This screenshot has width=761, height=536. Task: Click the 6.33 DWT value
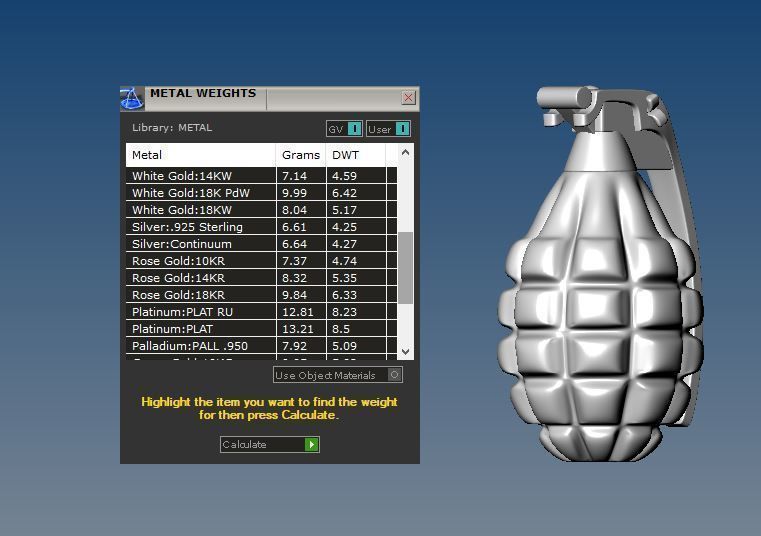[345, 295]
